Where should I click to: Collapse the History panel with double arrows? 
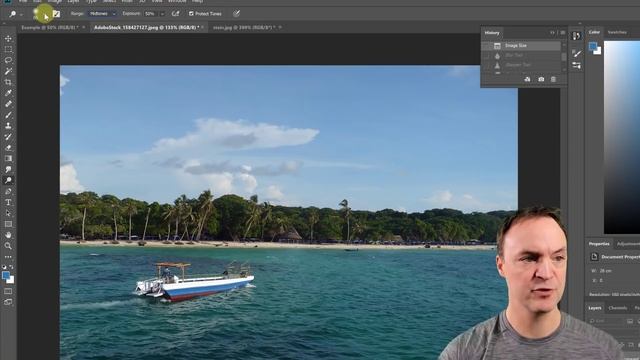tap(552, 33)
